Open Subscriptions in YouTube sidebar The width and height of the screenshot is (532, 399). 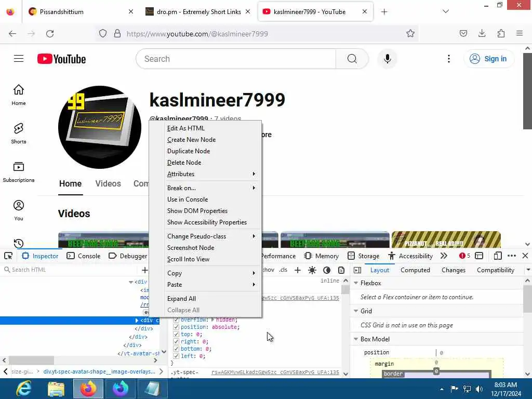coord(19,171)
